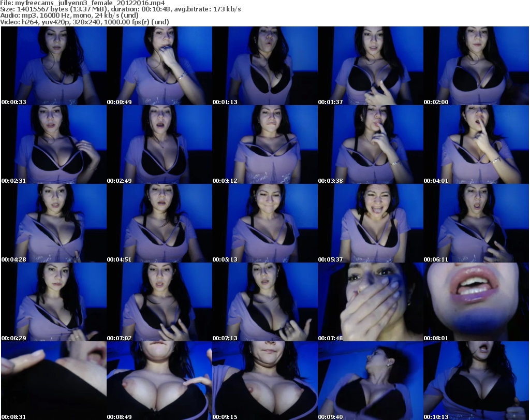Click the thumbnail stamped 00:03:38

tap(371, 144)
